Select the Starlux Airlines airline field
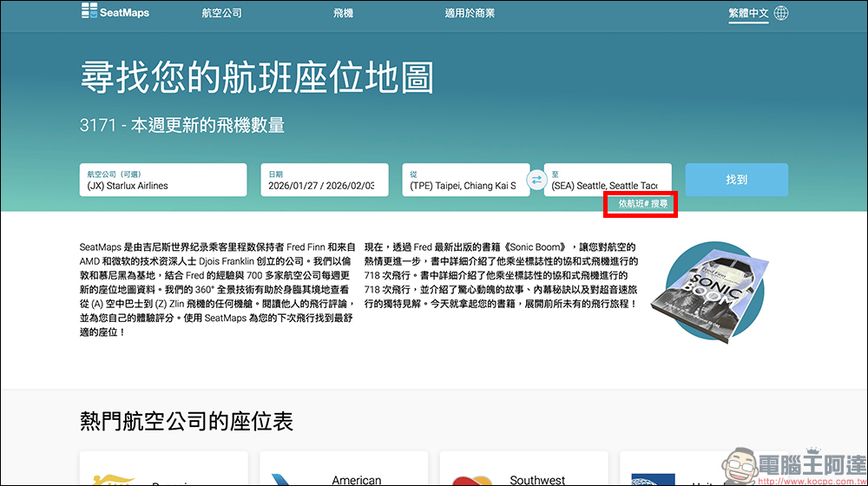 [163, 180]
